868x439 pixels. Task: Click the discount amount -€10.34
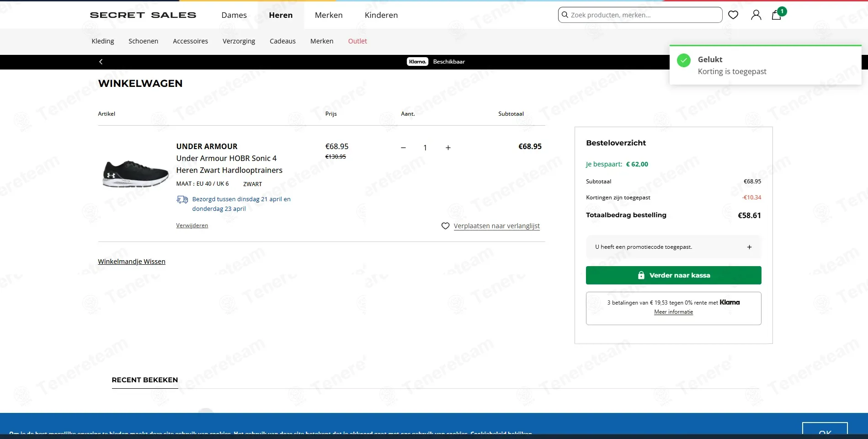(751, 198)
